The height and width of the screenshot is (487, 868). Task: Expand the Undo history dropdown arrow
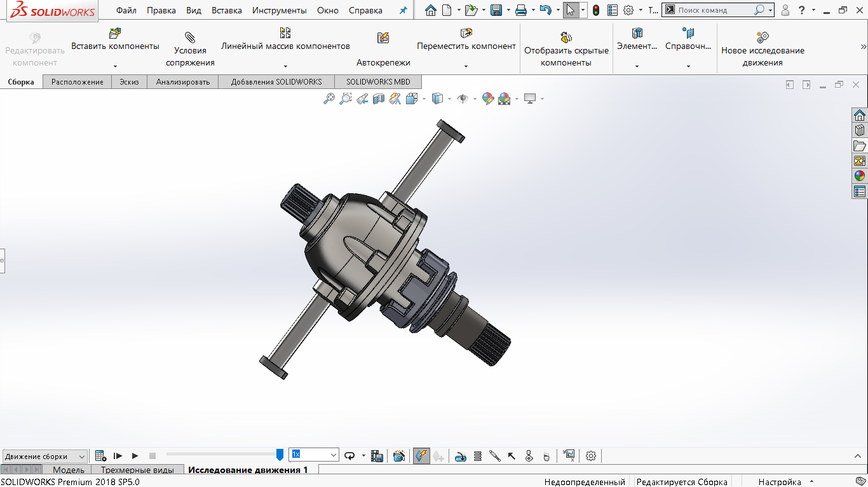pyautogui.click(x=557, y=10)
